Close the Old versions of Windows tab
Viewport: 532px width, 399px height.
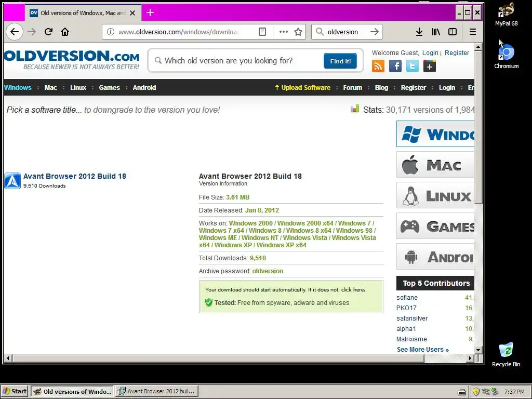pos(132,13)
